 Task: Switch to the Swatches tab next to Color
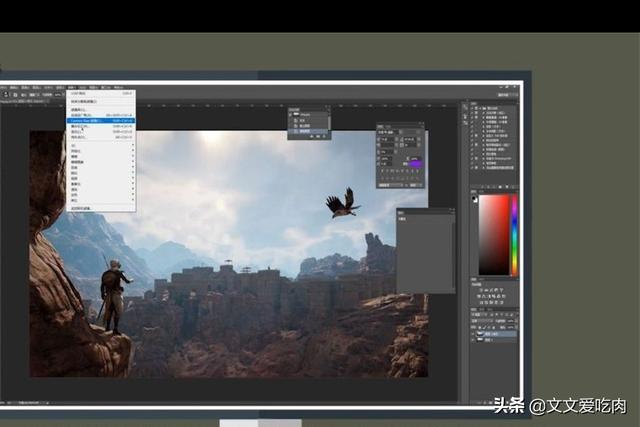coord(481,191)
